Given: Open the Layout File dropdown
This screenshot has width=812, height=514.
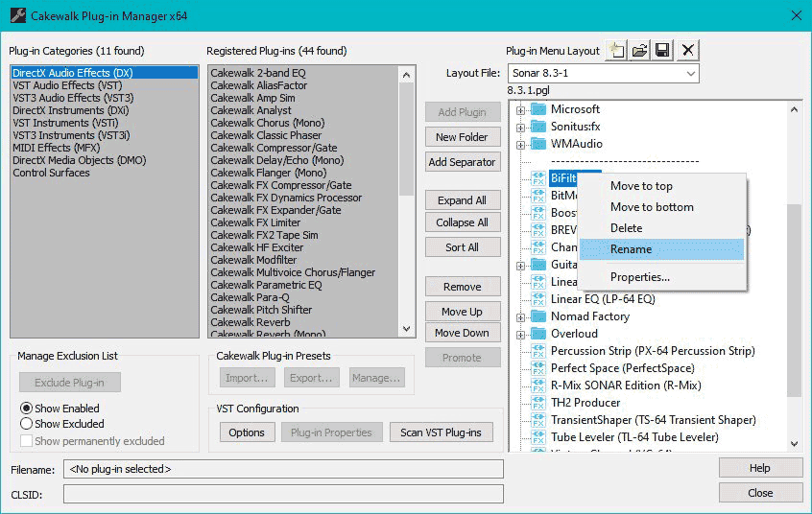Looking at the screenshot, I should click(690, 74).
